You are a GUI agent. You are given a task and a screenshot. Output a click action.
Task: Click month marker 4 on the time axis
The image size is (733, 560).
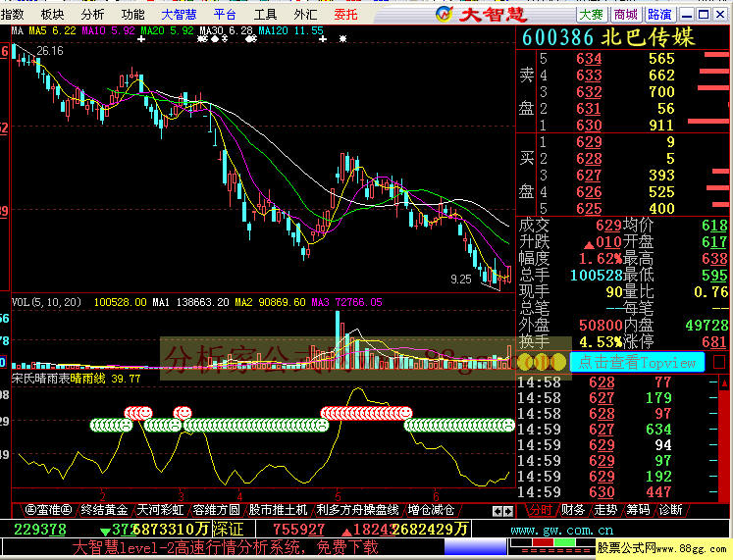239,496
